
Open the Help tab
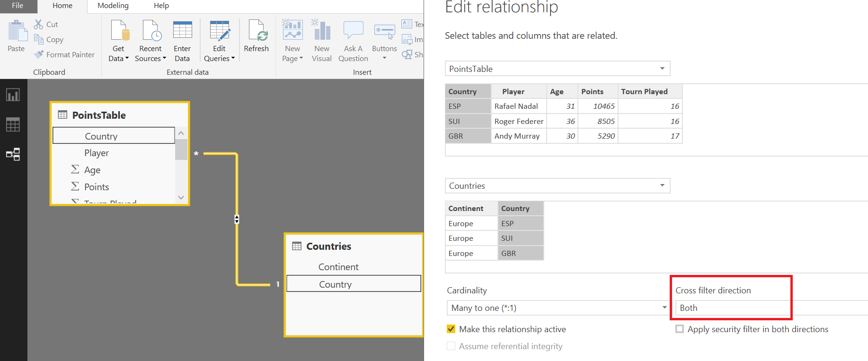(x=161, y=6)
